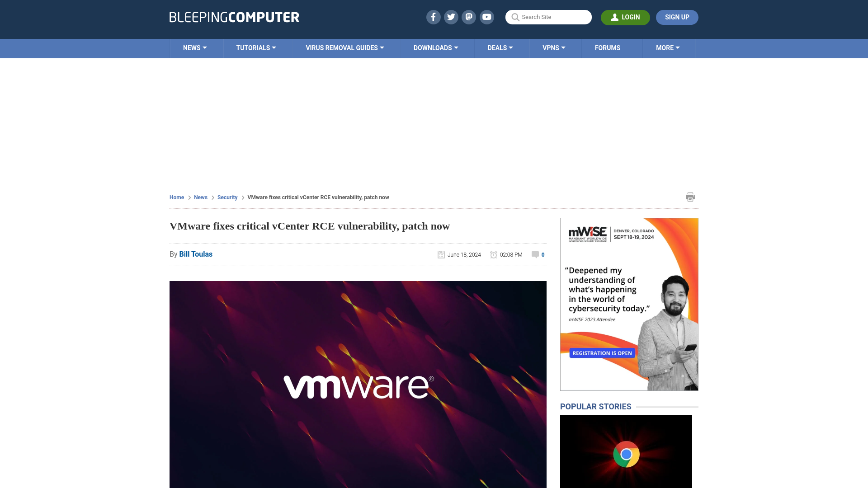Visit BleepingComputer Mastodon page
The height and width of the screenshot is (488, 868).
point(469,17)
